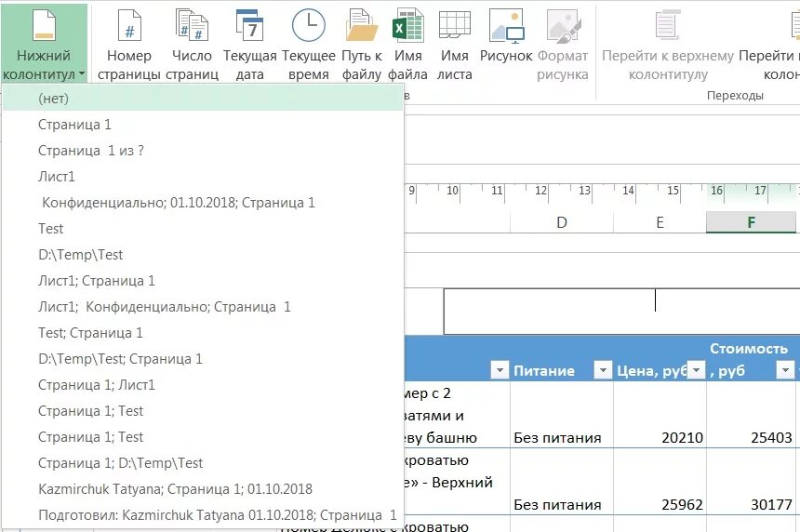The height and width of the screenshot is (532, 800).
Task: Open Питание column filter dropdown
Action: tap(603, 370)
